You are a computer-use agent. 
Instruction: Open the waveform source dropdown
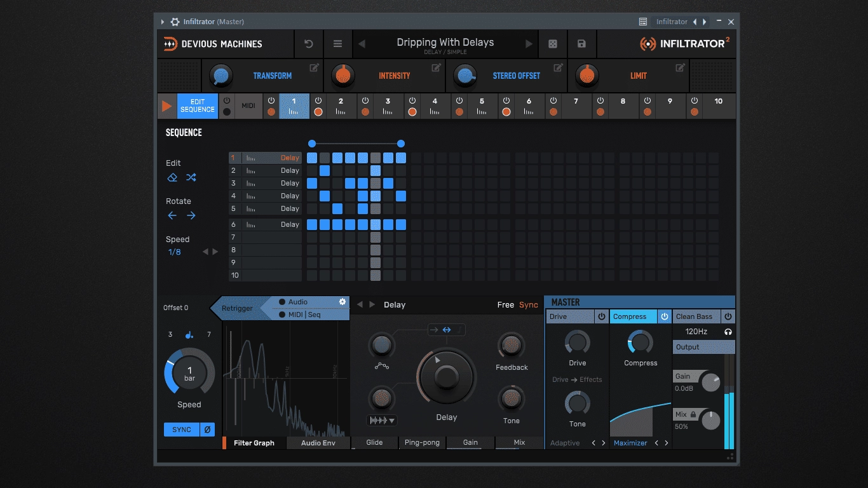383,420
